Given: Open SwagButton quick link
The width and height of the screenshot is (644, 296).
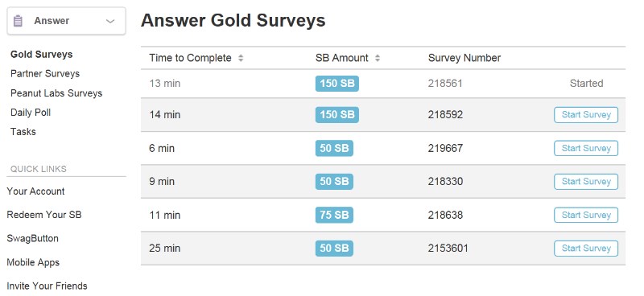Looking at the screenshot, I should [x=33, y=239].
